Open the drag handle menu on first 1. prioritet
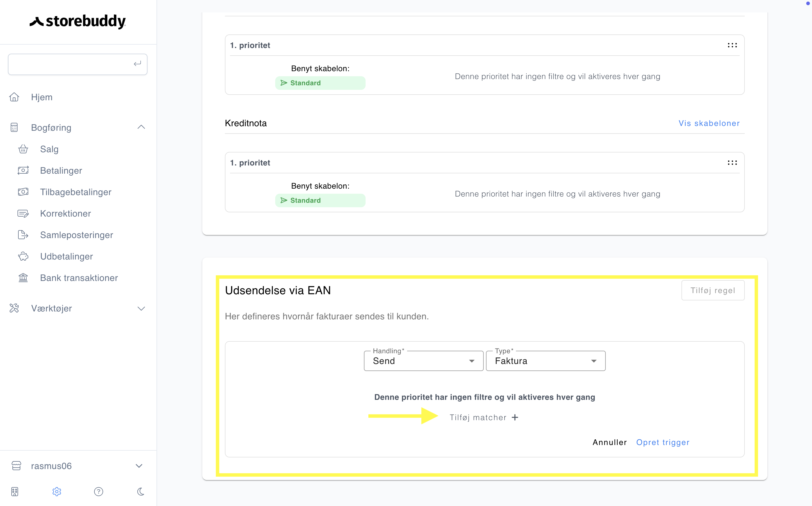This screenshot has width=812, height=506. (732, 45)
